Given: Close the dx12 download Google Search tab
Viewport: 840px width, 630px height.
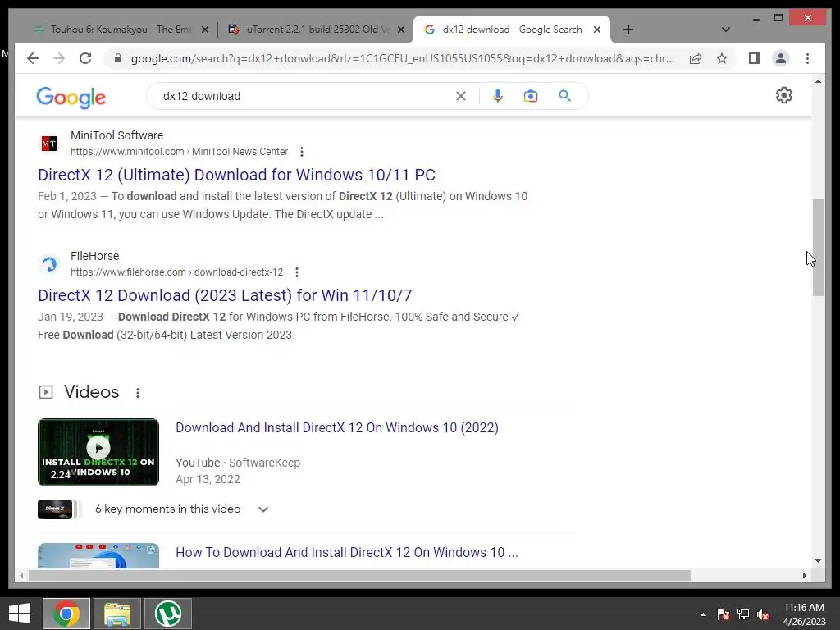Looking at the screenshot, I should coord(597,30).
